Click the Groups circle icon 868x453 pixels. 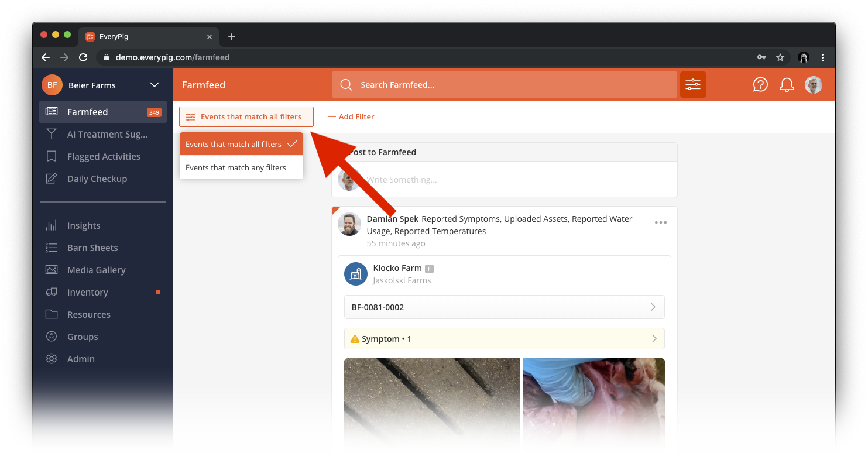[52, 337]
